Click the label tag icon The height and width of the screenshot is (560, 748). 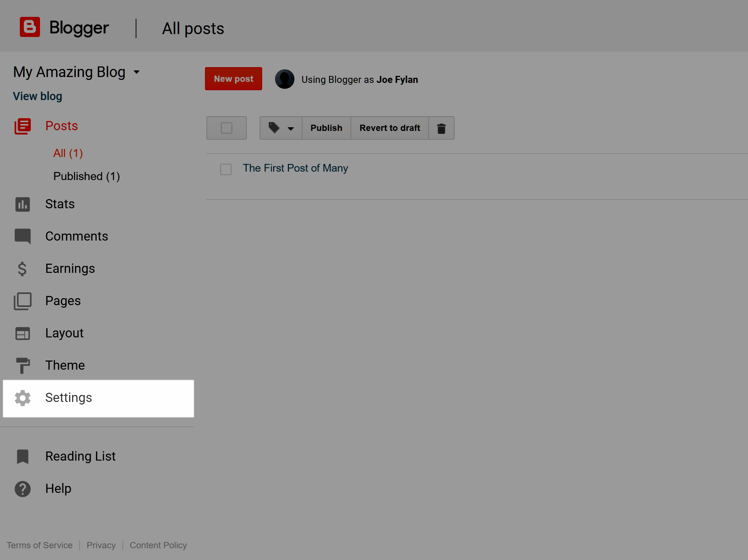pos(274,128)
